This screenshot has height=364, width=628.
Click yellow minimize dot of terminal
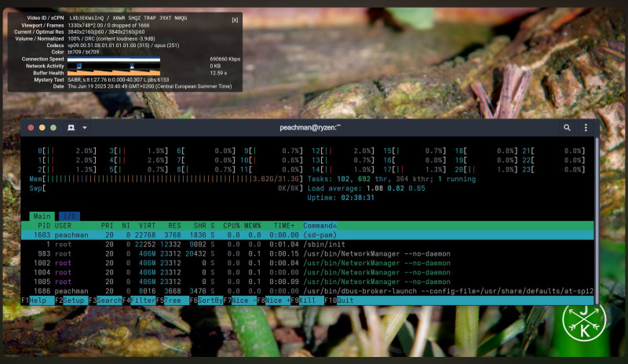click(x=42, y=128)
